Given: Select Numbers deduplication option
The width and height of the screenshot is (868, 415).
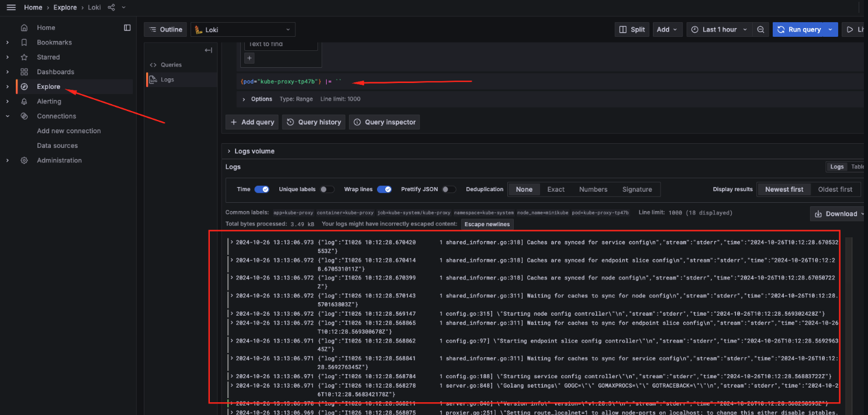Looking at the screenshot, I should tap(593, 189).
